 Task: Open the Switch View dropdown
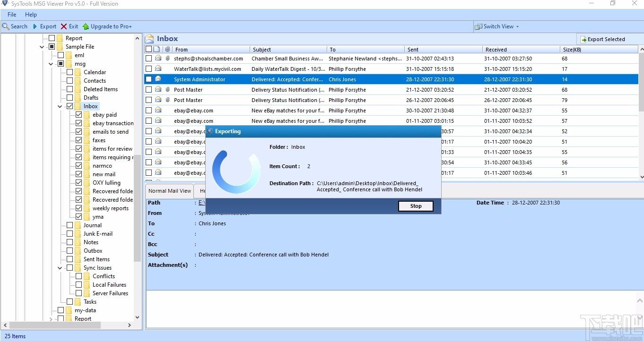click(x=496, y=26)
